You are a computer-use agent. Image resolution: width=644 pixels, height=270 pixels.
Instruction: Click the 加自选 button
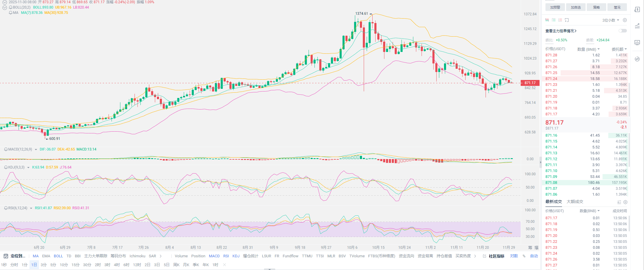(x=576, y=7)
